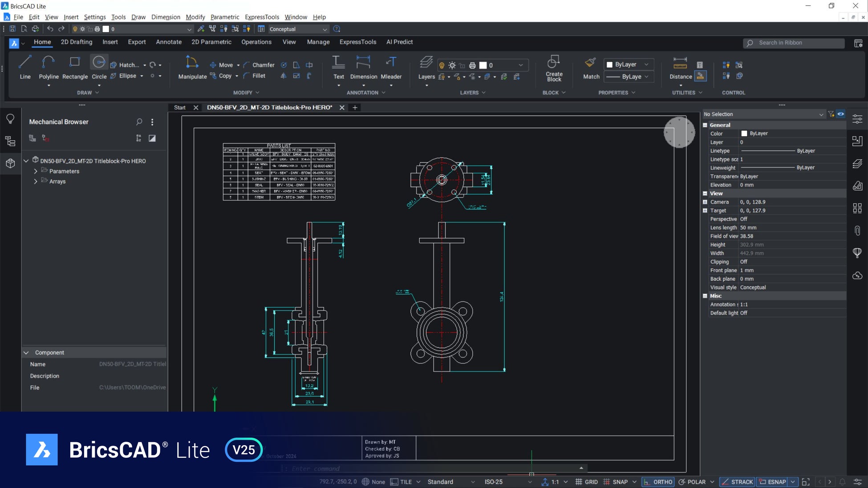Click the Circle tool icon
The width and height of the screenshot is (868, 488).
[x=99, y=62]
